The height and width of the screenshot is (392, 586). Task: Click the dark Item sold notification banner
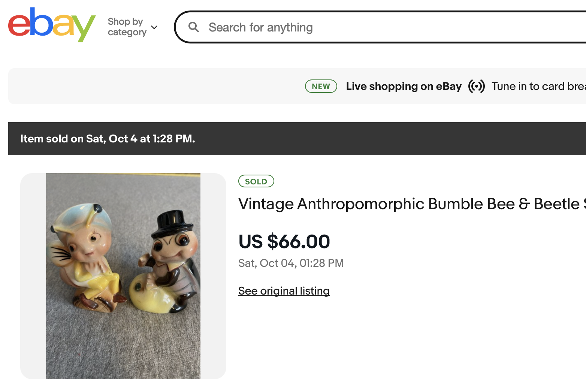point(337,139)
